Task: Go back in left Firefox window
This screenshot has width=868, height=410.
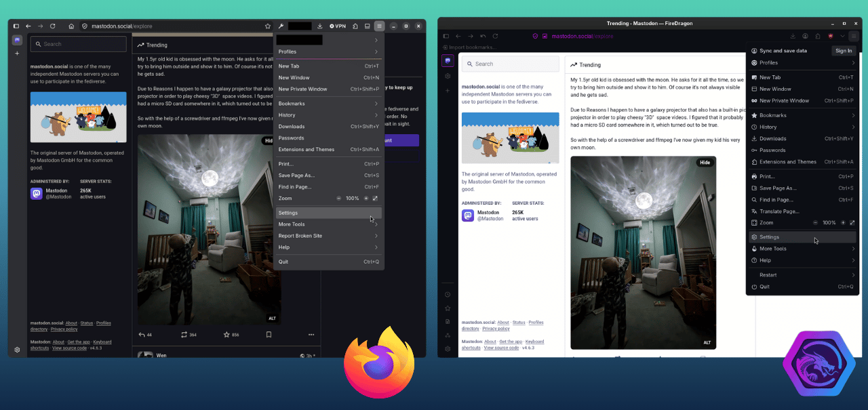Action: tap(28, 26)
